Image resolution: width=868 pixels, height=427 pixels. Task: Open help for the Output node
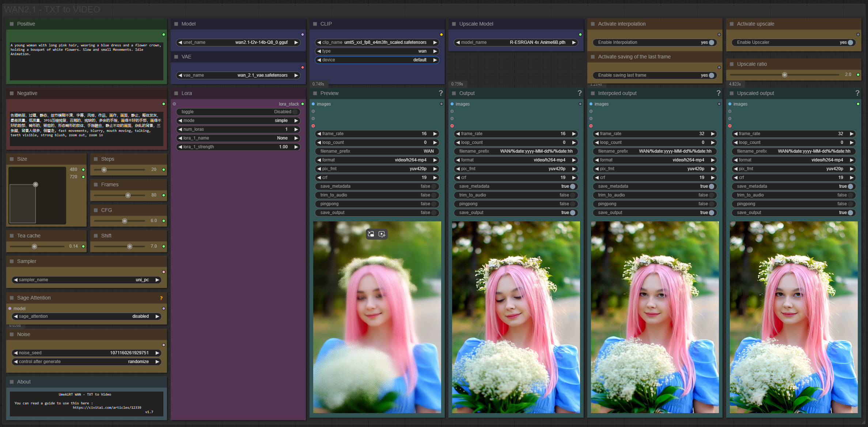[x=579, y=93]
